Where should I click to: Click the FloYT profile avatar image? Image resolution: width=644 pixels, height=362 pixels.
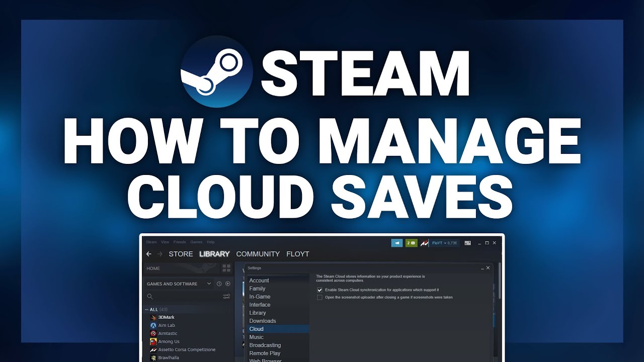[x=425, y=243]
